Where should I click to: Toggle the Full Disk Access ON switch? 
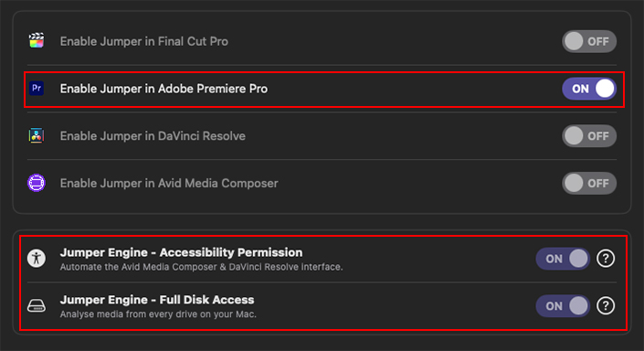pyautogui.click(x=563, y=306)
